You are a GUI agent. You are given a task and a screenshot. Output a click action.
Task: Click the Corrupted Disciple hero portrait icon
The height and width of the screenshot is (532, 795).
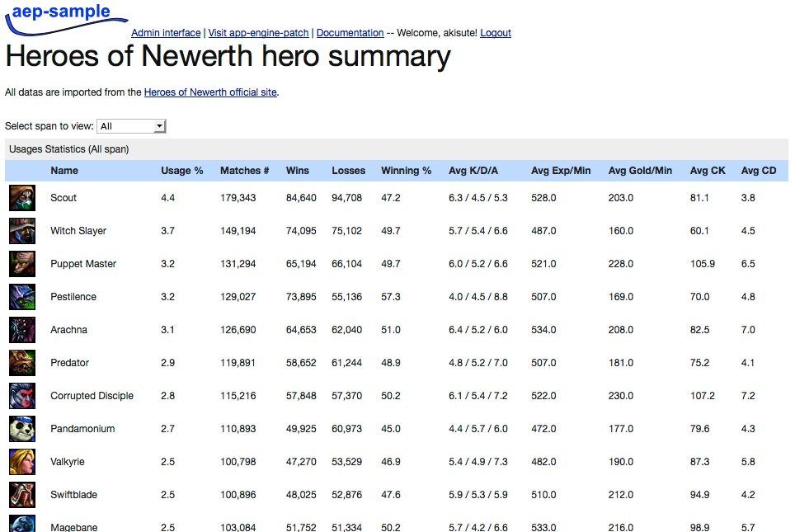(22, 396)
